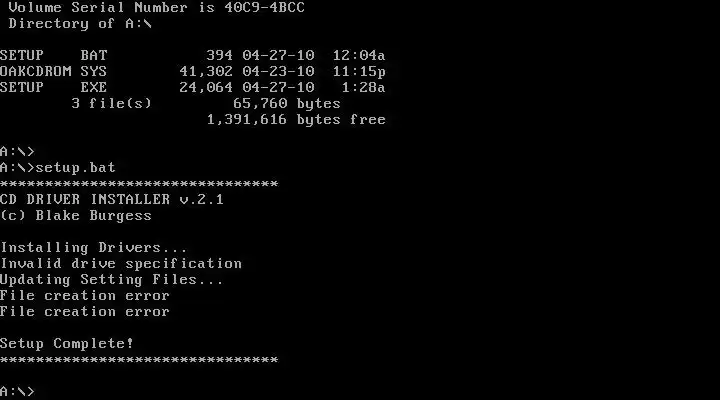The height and width of the screenshot is (400, 720).
Task: Click the first 'File creation error' line
Action: point(85,296)
